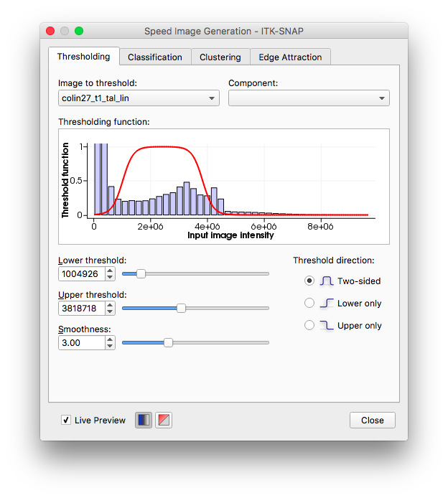Increment the Lower threshold stepper up arrow
The width and height of the screenshot is (448, 498).
click(x=110, y=271)
